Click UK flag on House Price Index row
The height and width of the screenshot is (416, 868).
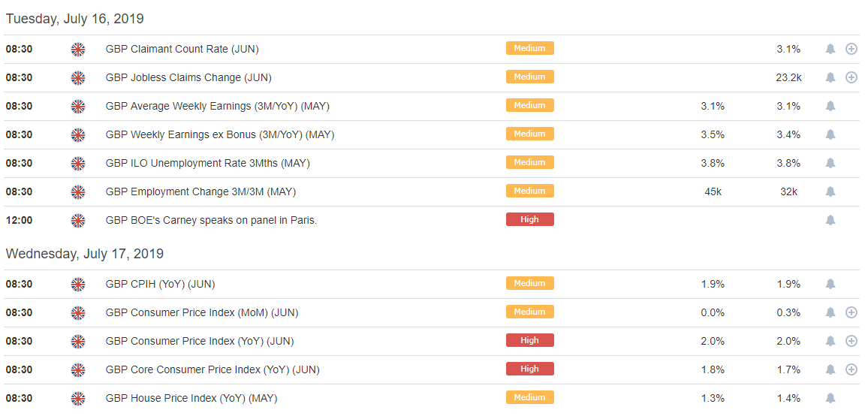(x=78, y=398)
